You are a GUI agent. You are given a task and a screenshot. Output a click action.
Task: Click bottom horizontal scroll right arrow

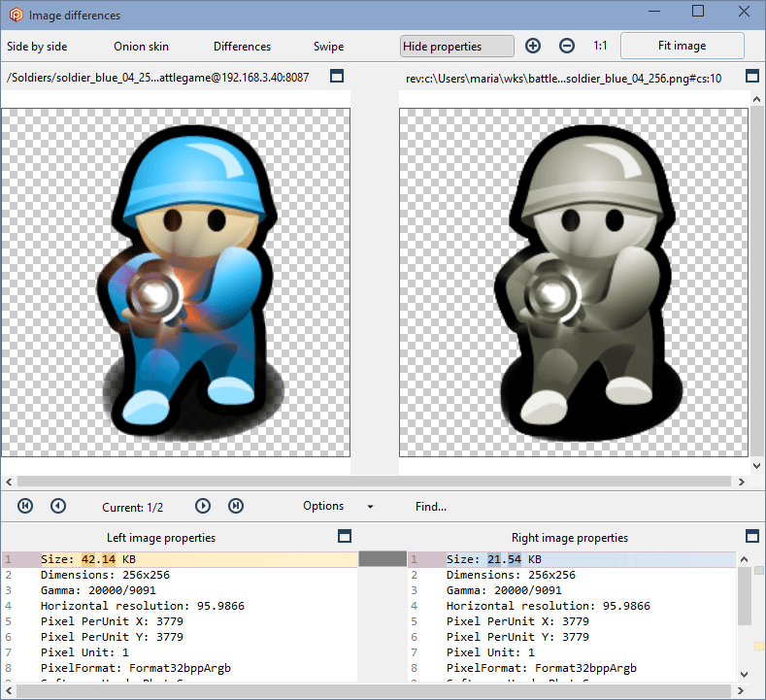(741, 690)
